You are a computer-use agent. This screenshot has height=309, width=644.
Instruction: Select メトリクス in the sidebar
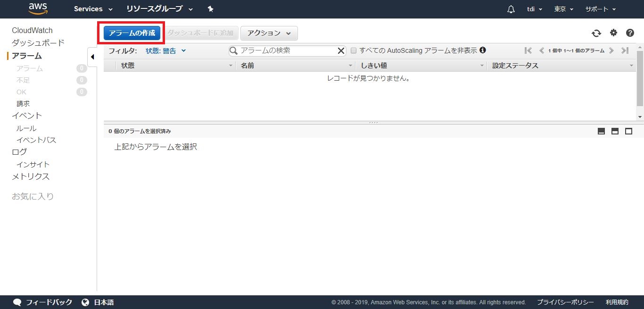[31, 176]
